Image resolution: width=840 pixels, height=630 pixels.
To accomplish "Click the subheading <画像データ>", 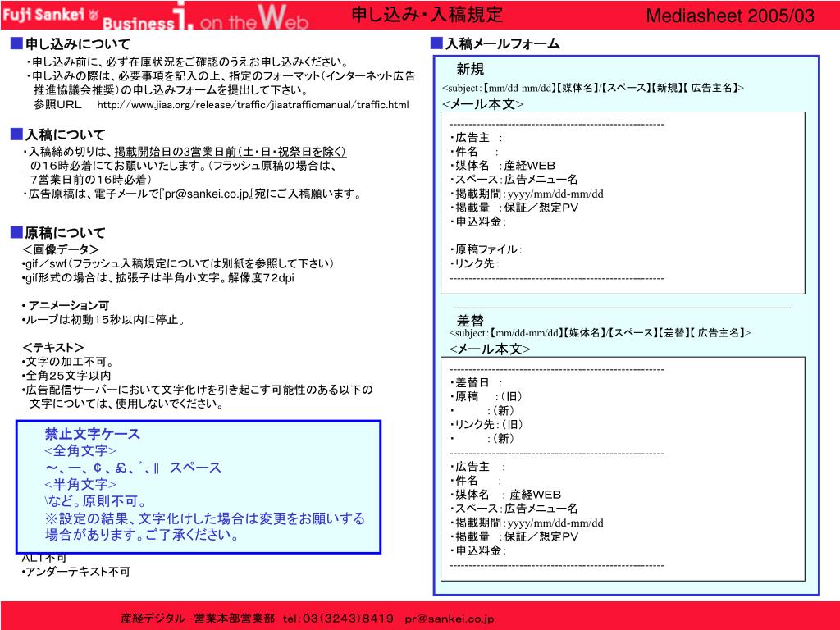I will pos(61,249).
